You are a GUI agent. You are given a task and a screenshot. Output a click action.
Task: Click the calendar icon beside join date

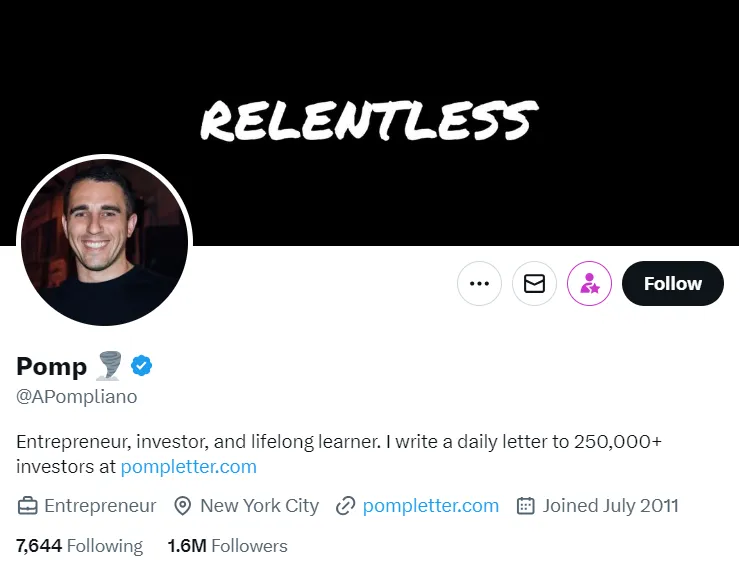[525, 506]
